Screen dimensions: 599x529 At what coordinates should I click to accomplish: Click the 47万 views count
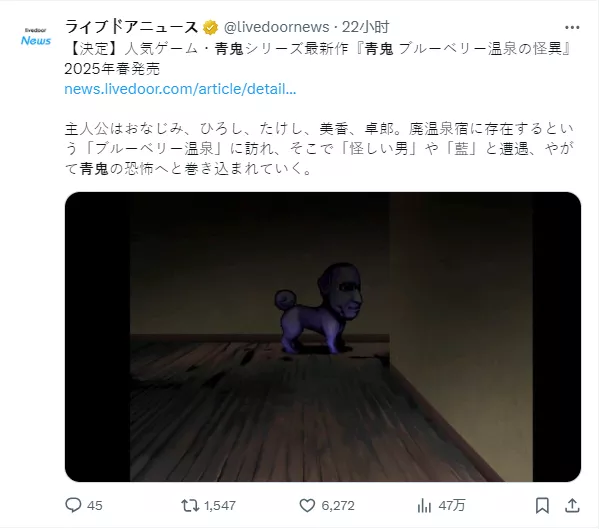(452, 506)
